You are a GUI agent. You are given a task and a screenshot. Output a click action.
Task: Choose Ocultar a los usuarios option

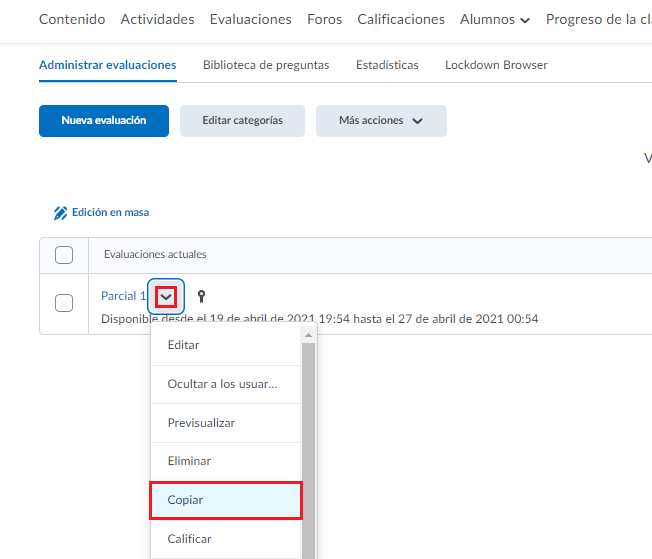pyautogui.click(x=225, y=384)
